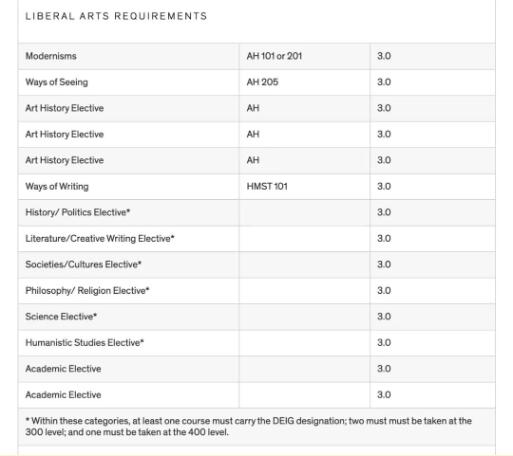Click the 3.0 credits for Philosophy/ Religion Elective

pos(384,291)
